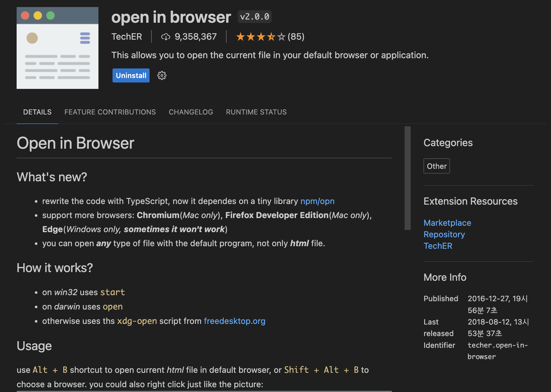Click the Published date value
The image size is (551, 392).
498,304
